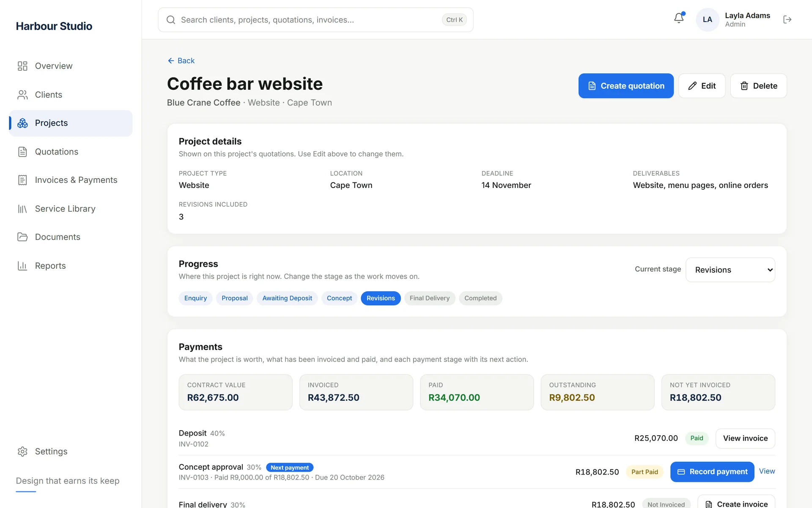Select the Enquiry stage pill
Viewport: 812px width, 508px height.
pos(195,298)
